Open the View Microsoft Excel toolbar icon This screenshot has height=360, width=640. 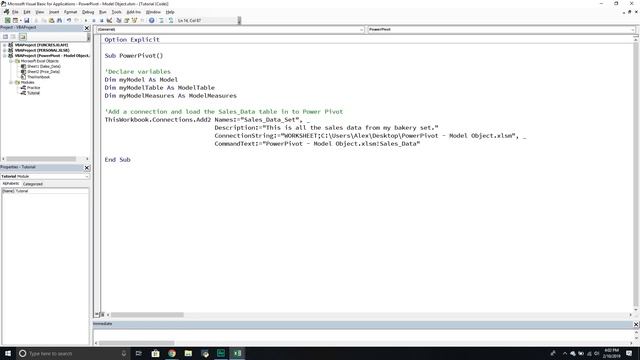(x=7, y=20)
